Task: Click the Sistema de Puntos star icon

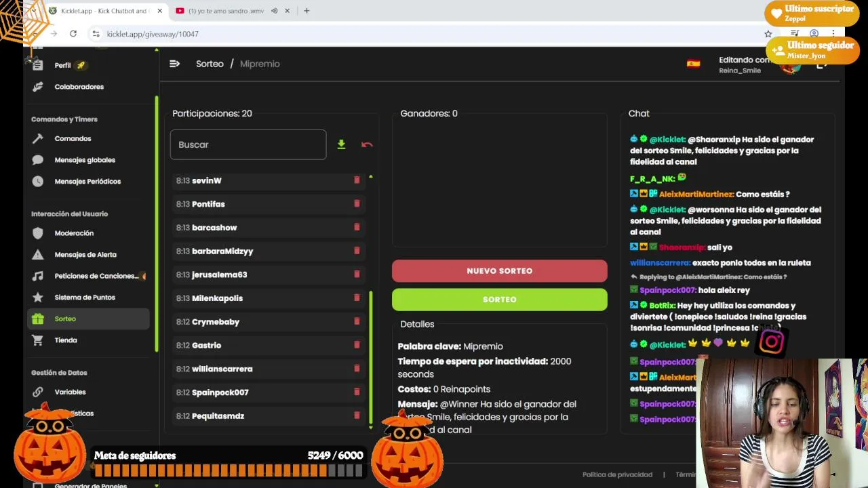Action: 38,298
